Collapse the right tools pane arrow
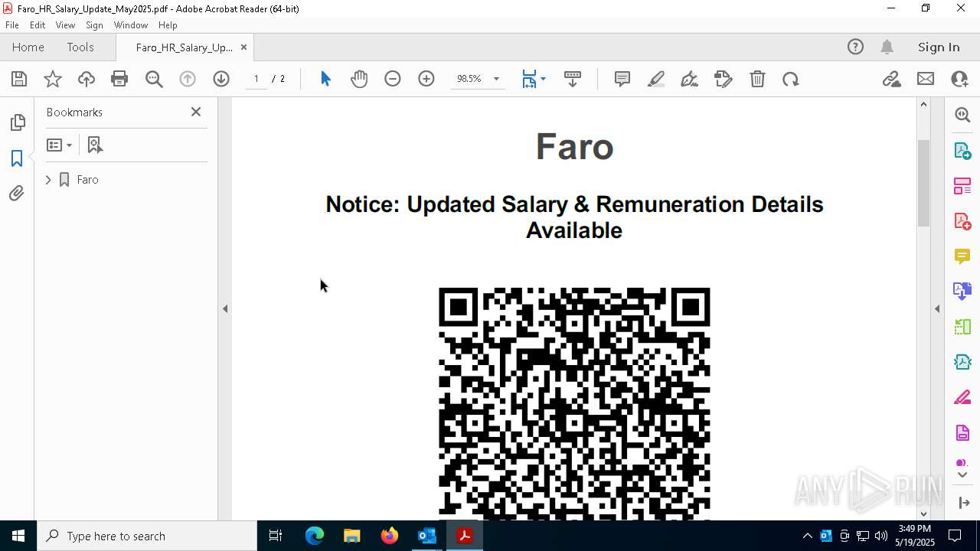This screenshot has height=551, width=980. point(937,309)
